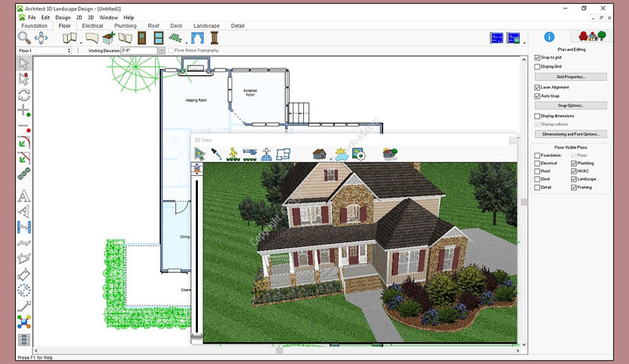The width and height of the screenshot is (629, 364).
Task: Enable Display dimensions checkbox
Action: coord(537,116)
